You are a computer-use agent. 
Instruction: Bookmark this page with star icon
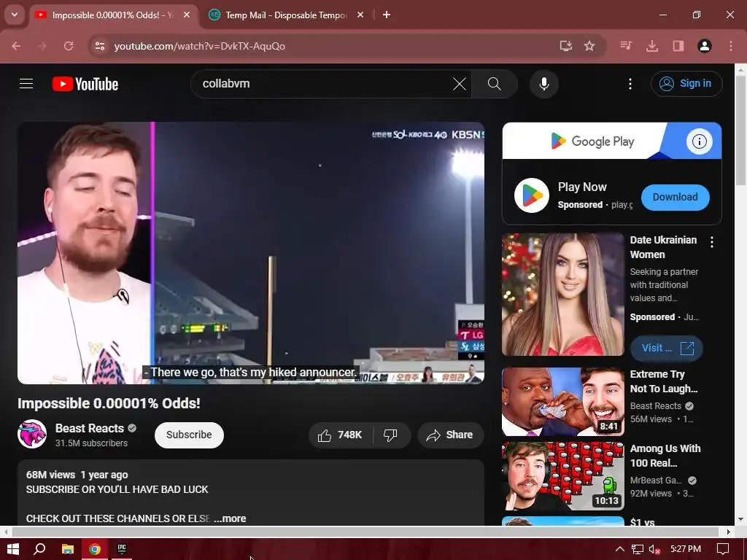tap(589, 46)
